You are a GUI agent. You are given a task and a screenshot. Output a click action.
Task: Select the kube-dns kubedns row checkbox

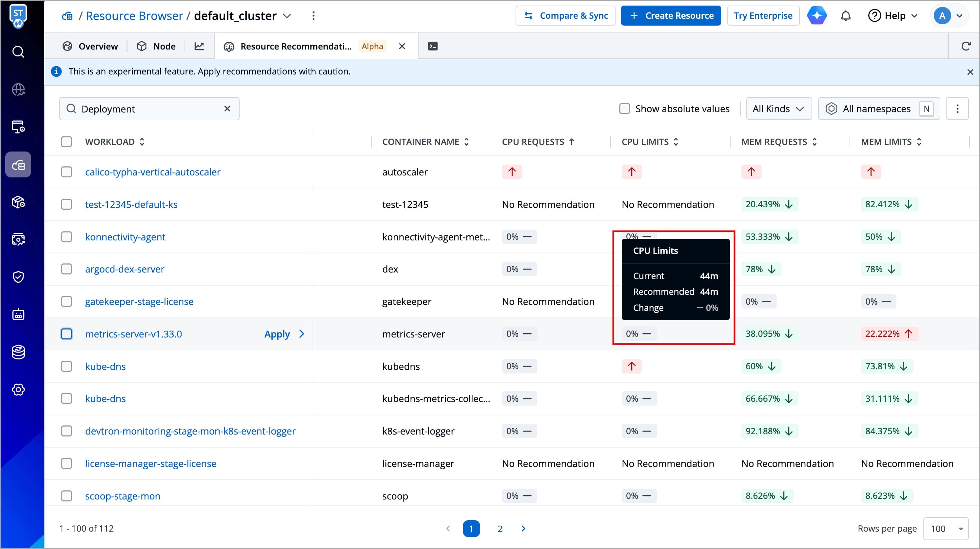coord(67,366)
